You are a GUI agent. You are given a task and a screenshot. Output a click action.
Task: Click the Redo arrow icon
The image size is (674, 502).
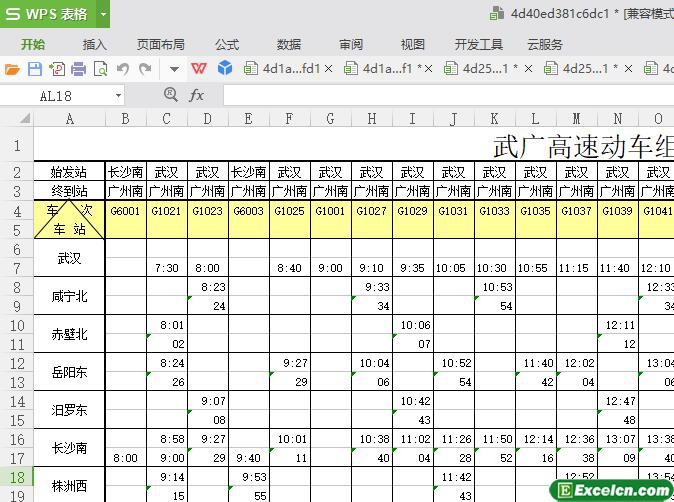(145, 69)
